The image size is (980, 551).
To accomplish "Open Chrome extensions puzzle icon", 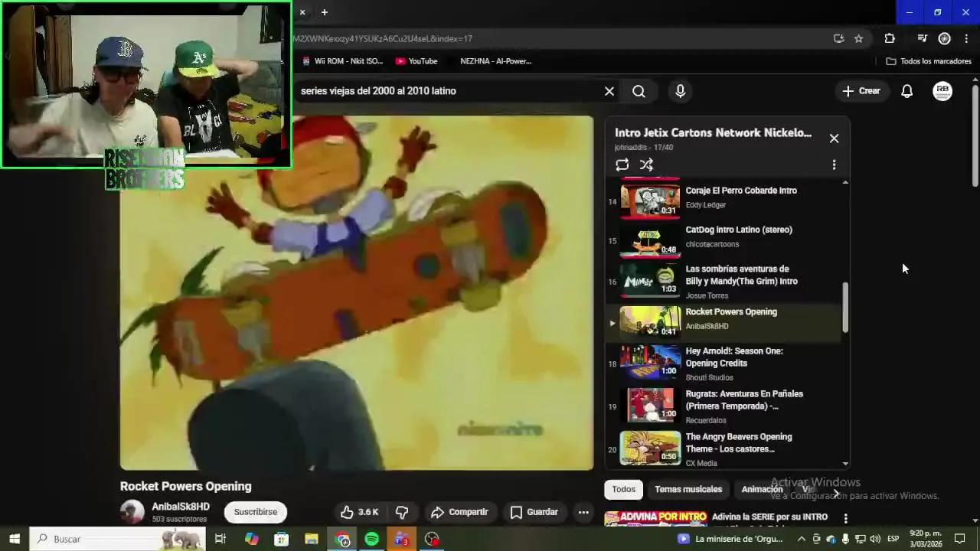I will pos(889,38).
